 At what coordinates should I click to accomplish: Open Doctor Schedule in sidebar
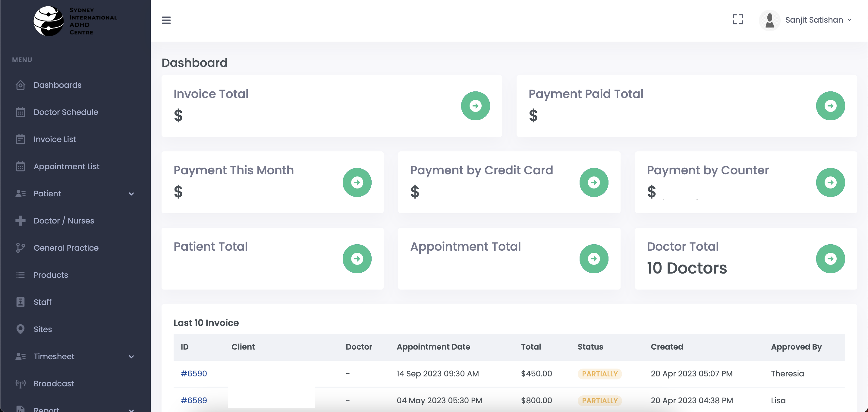click(x=66, y=112)
